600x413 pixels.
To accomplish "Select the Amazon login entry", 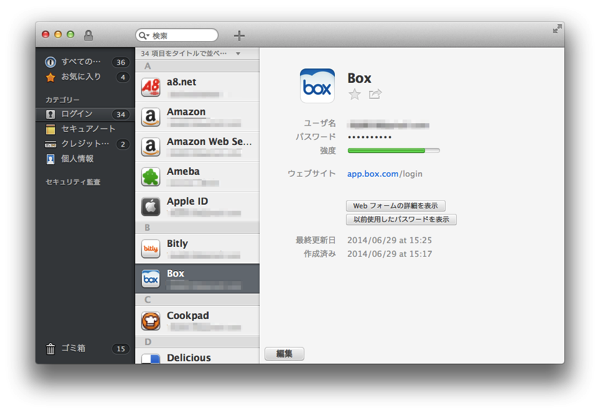I will point(197,117).
